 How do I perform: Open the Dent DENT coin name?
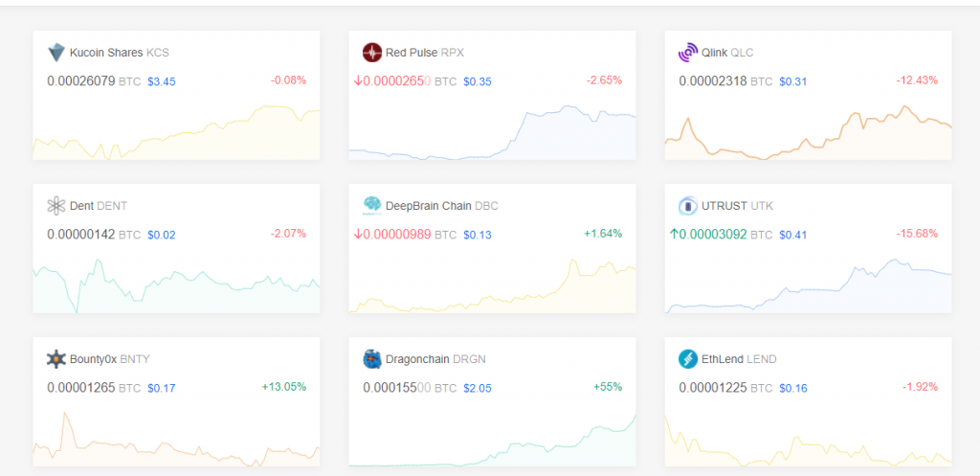(x=99, y=206)
